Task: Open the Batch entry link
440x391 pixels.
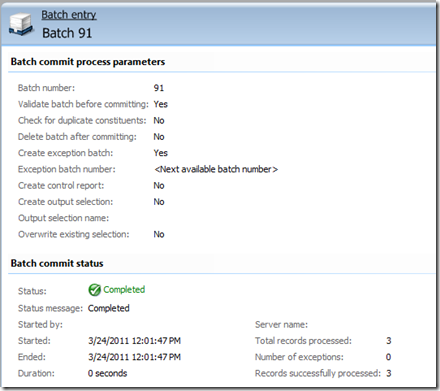Action: [x=69, y=15]
